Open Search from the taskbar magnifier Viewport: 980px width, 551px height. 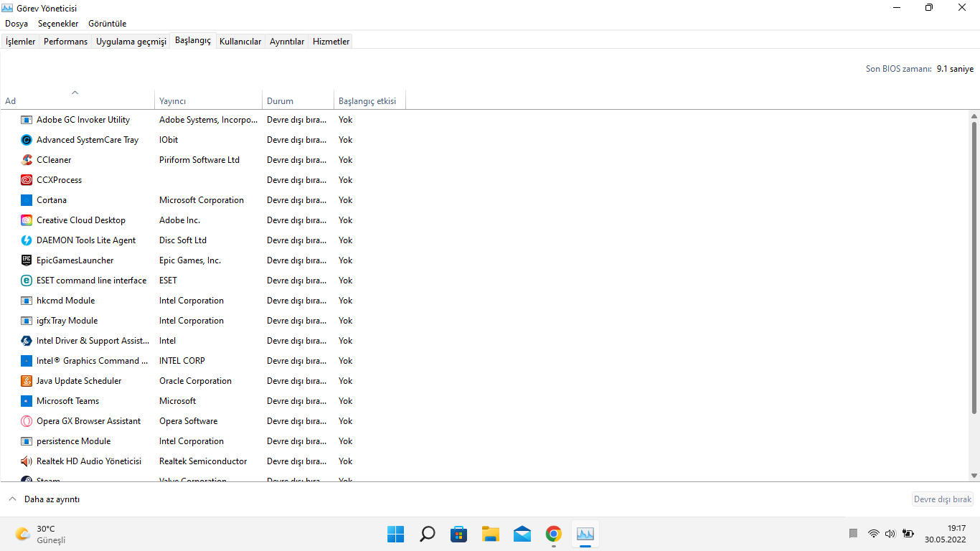coord(428,534)
